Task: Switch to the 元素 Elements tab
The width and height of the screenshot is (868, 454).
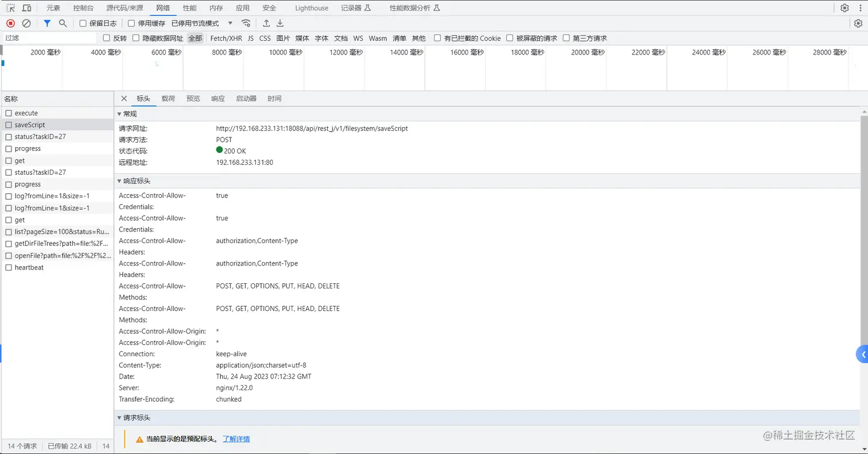Action: point(53,8)
